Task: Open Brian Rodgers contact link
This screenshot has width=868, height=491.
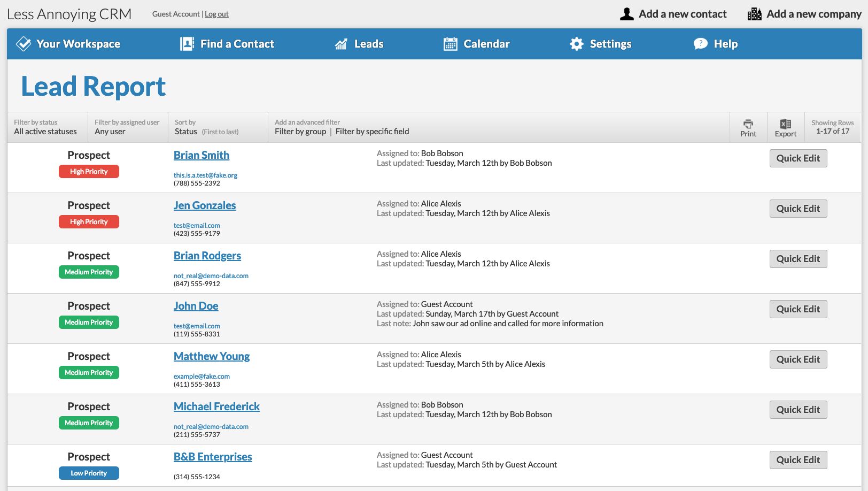Action: (x=207, y=256)
